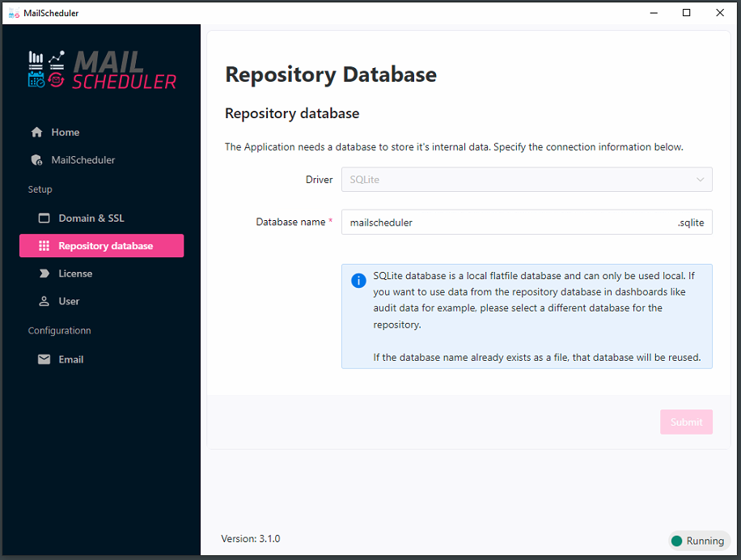Click the Driver field label
741x560 pixels.
(319, 180)
